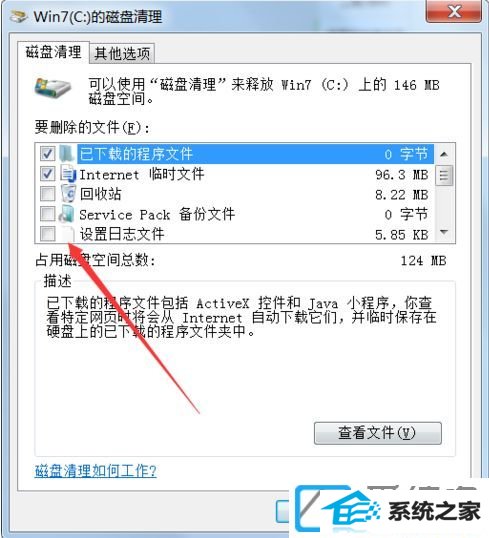The width and height of the screenshot is (489, 538).
Task: Uncheck the 已下载的程序文件 checkbox
Action: 47,154
